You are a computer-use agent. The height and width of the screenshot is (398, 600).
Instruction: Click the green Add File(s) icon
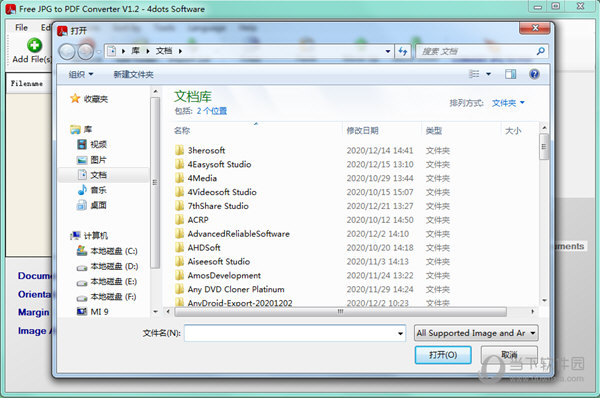pyautogui.click(x=34, y=45)
